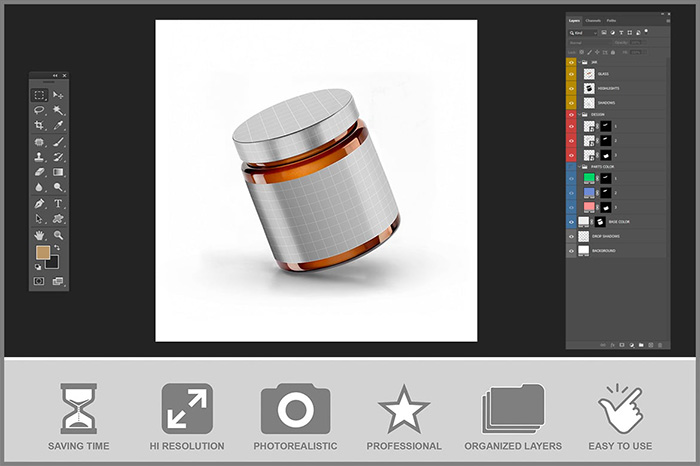This screenshot has width=700, height=466.
Task: Select the History Brush tool
Action: tap(58, 157)
